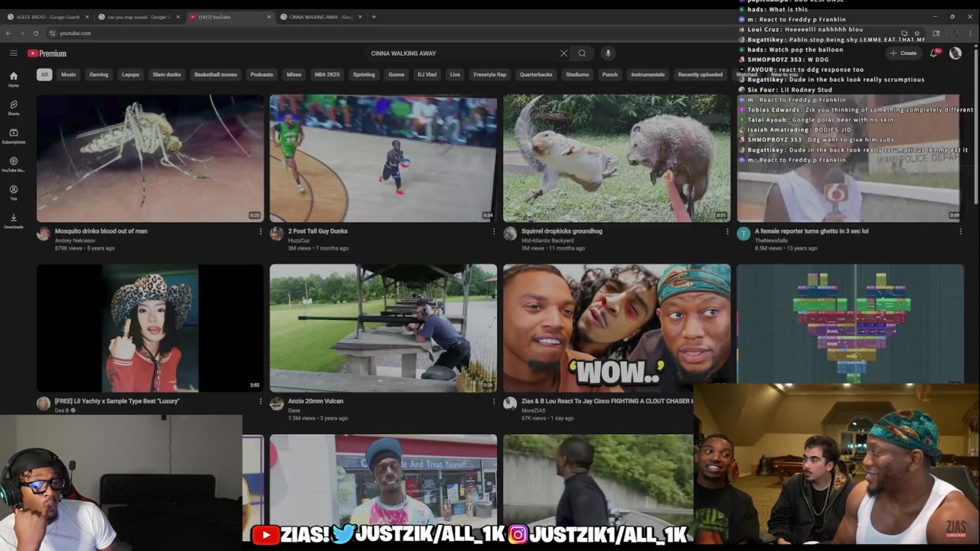980x551 pixels.
Task: Play the squirrel and groundhog thumbnail
Action: pos(616,158)
